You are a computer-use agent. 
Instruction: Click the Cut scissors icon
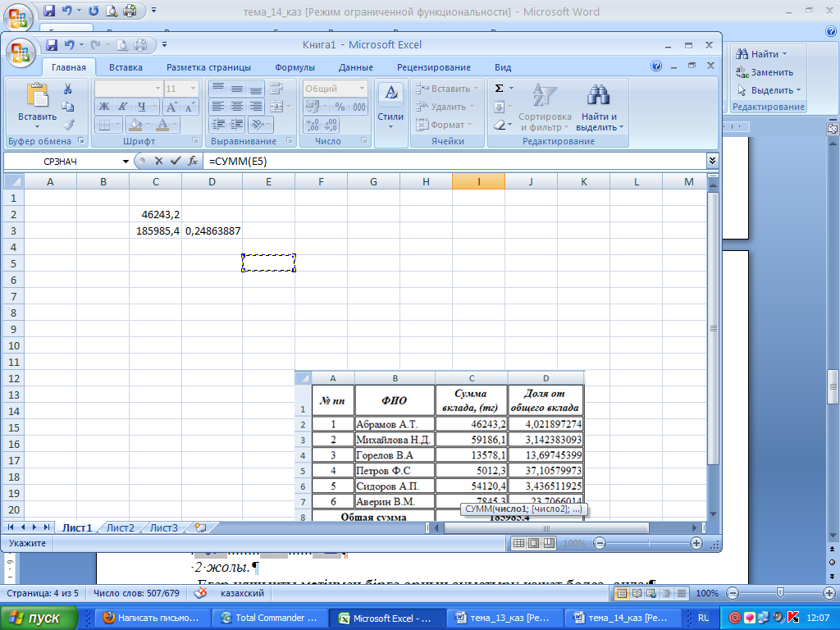(68, 89)
